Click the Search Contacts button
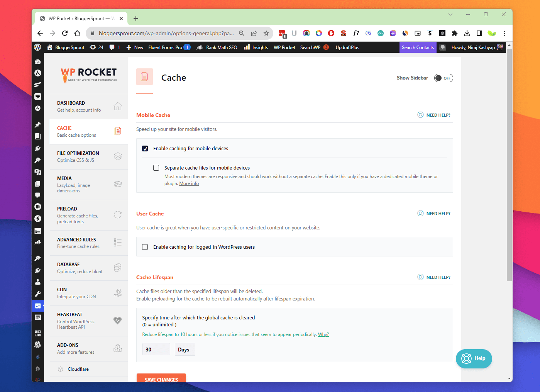This screenshot has height=392, width=540. (x=418, y=47)
